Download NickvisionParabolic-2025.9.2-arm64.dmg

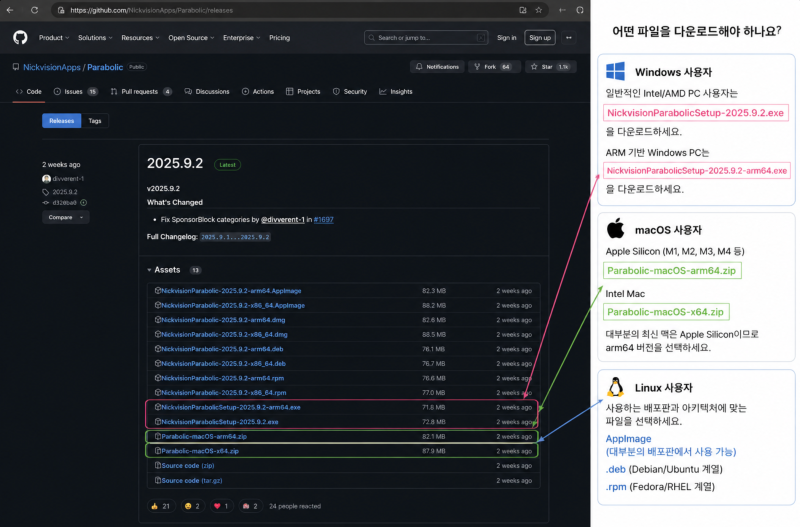[x=223, y=320]
